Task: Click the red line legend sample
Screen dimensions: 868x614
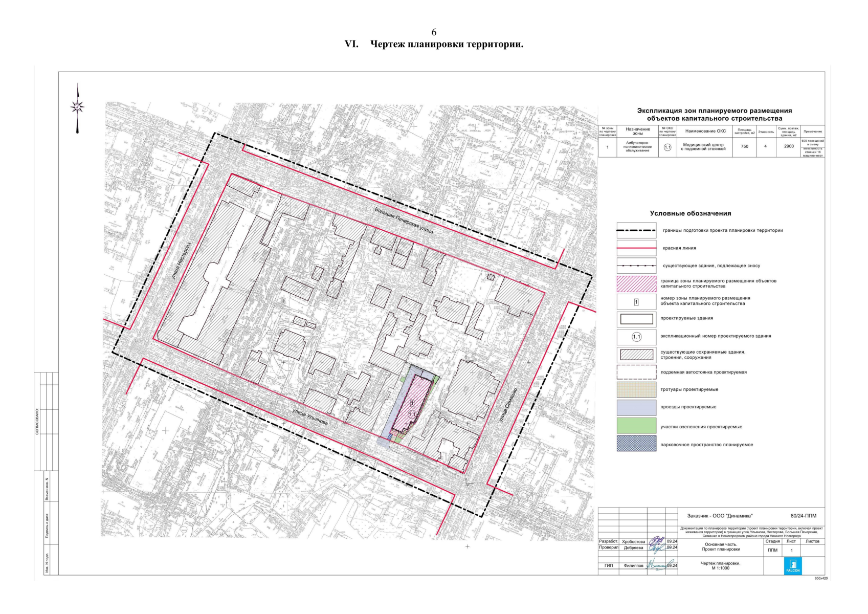Action: tap(636, 248)
